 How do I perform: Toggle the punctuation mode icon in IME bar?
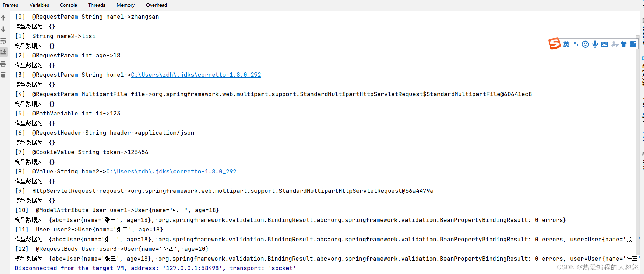576,44
